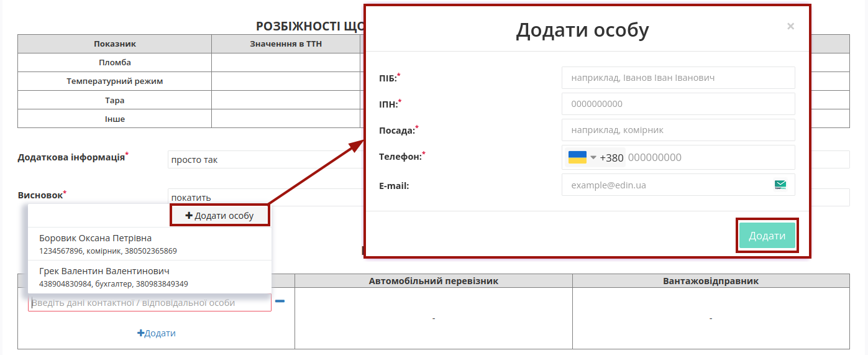Click the Показник column header
The width and height of the screenshot is (868, 355).
tap(115, 44)
